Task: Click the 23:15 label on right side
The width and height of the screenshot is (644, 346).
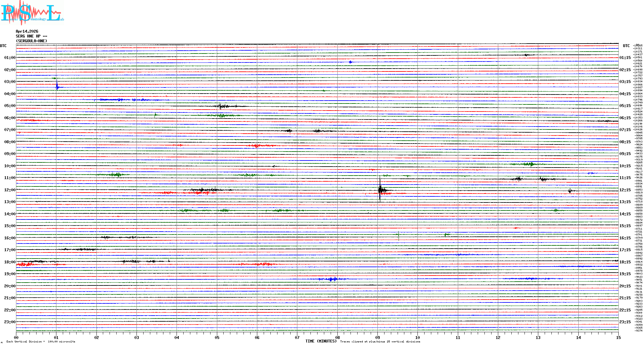Action: pyautogui.click(x=625, y=322)
